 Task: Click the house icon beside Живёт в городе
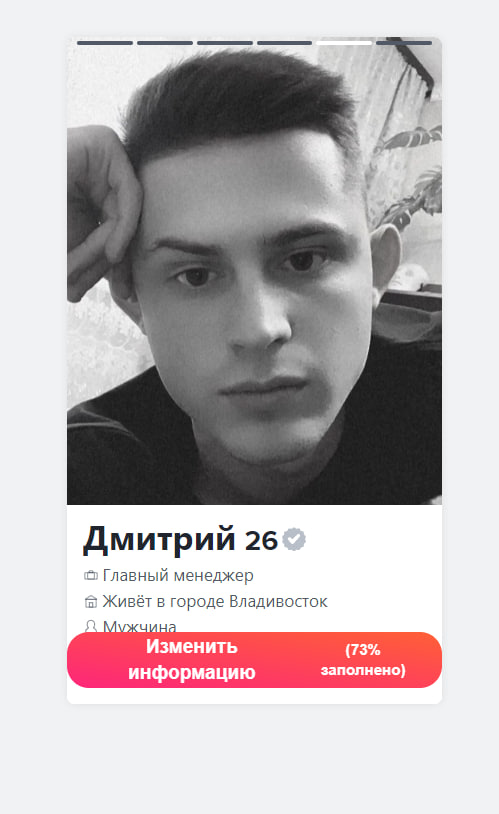91,602
